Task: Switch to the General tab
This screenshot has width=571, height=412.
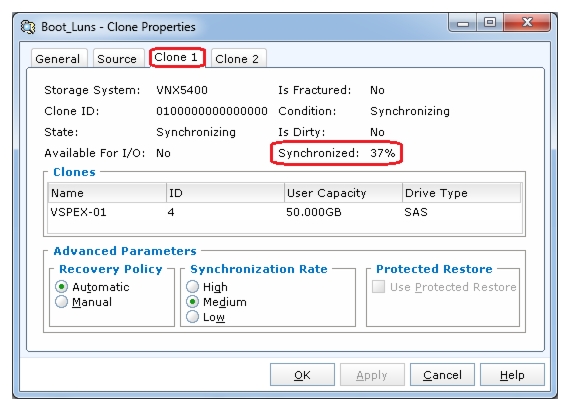Action: pyautogui.click(x=58, y=59)
